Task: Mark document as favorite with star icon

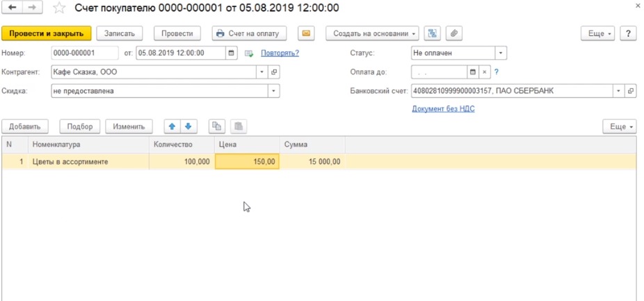Action: [x=60, y=8]
